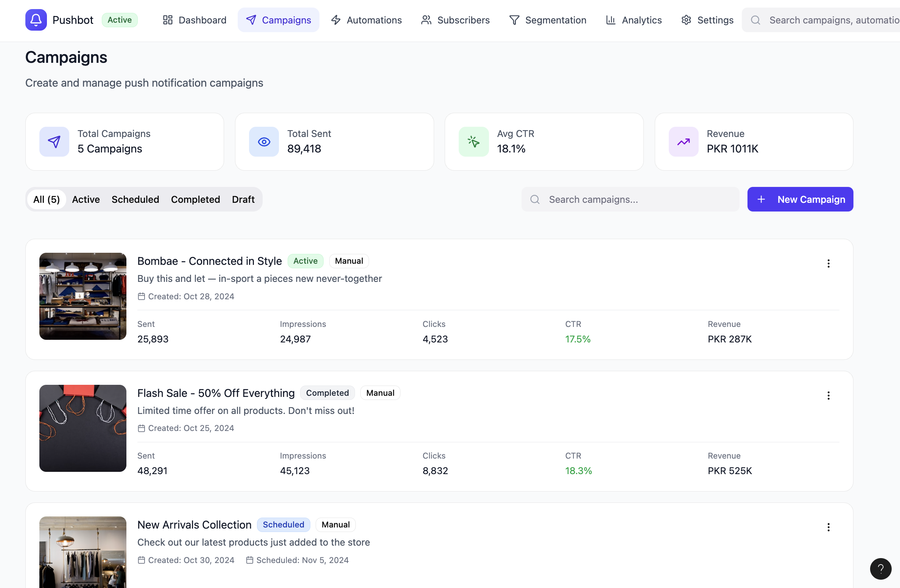The image size is (900, 588).
Task: Open the help question mark button
Action: pyautogui.click(x=880, y=568)
